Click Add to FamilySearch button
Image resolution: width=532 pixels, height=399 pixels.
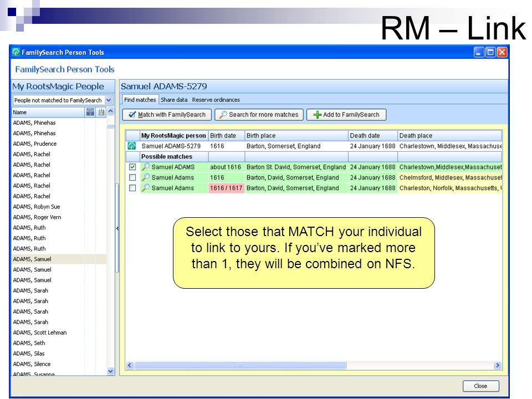(346, 115)
